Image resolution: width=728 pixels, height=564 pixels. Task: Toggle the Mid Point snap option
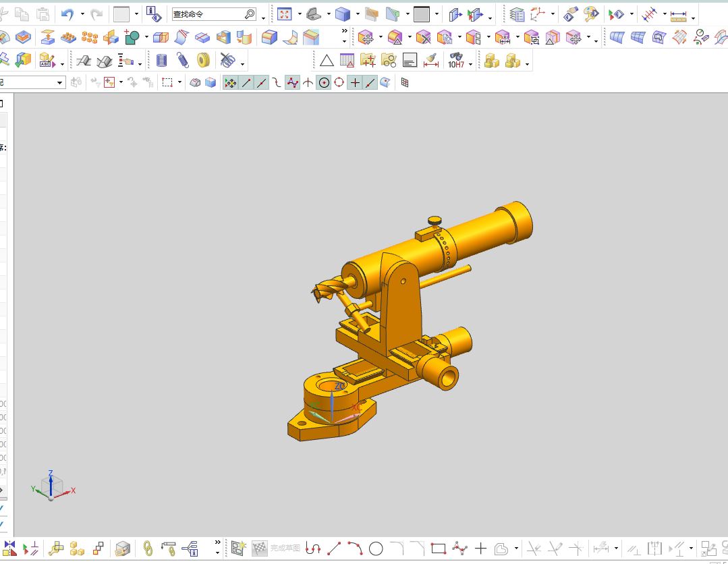[x=262, y=82]
